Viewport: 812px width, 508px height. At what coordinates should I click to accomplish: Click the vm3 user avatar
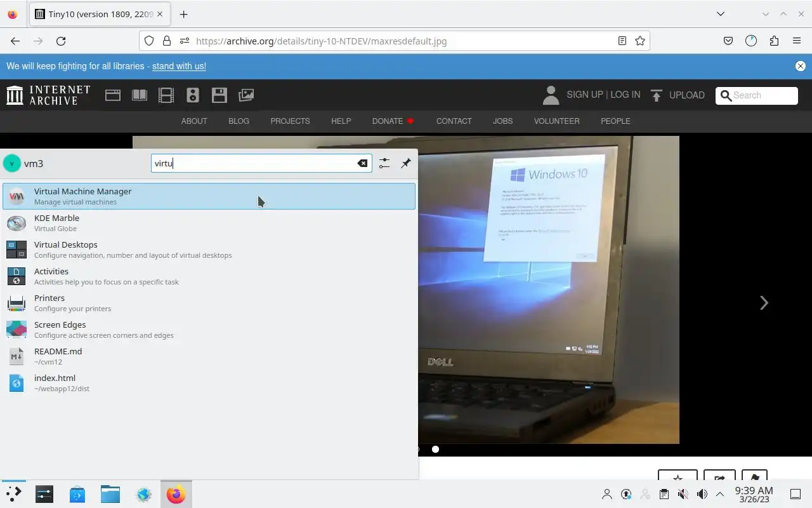(x=12, y=163)
